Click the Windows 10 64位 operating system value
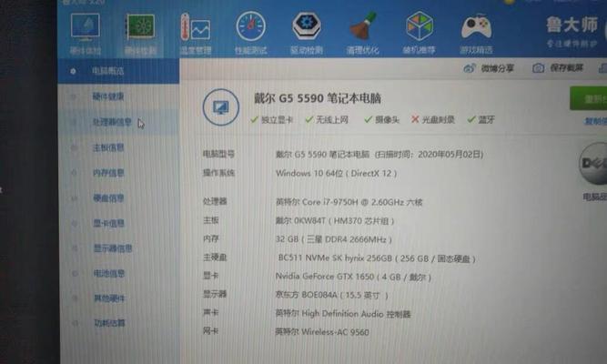This screenshot has height=364, width=607. (336, 173)
